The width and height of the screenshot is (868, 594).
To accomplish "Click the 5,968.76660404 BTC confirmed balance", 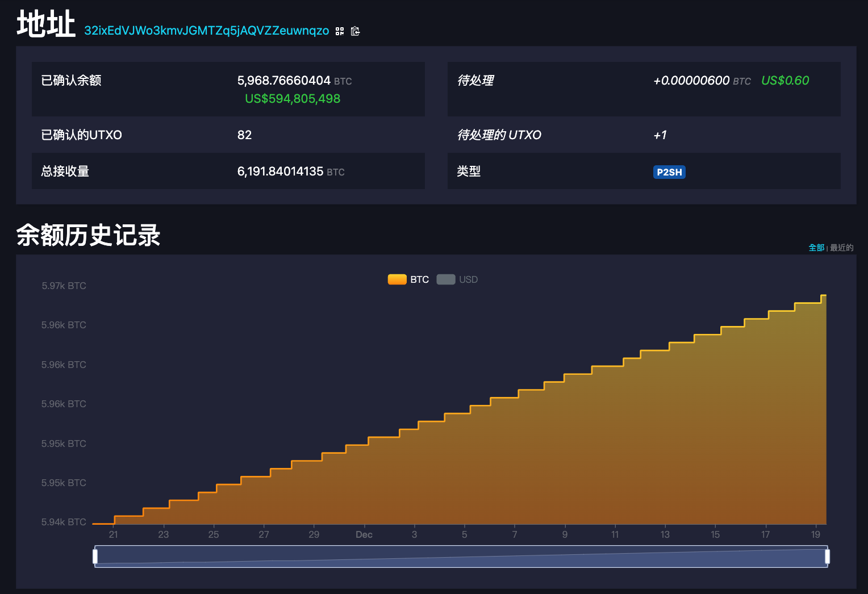I will pos(284,81).
